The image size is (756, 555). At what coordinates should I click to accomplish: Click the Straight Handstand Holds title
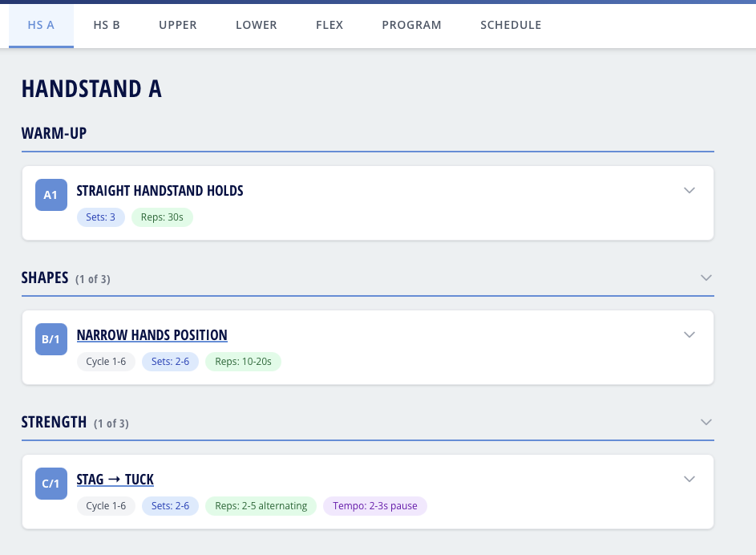pos(160,191)
